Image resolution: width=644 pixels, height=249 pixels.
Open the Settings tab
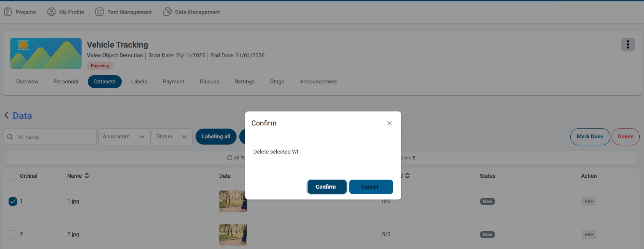click(x=244, y=82)
